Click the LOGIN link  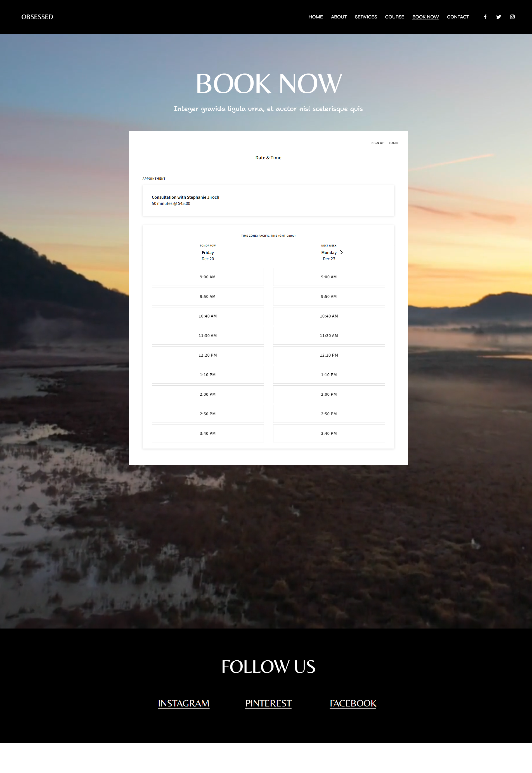coord(393,143)
